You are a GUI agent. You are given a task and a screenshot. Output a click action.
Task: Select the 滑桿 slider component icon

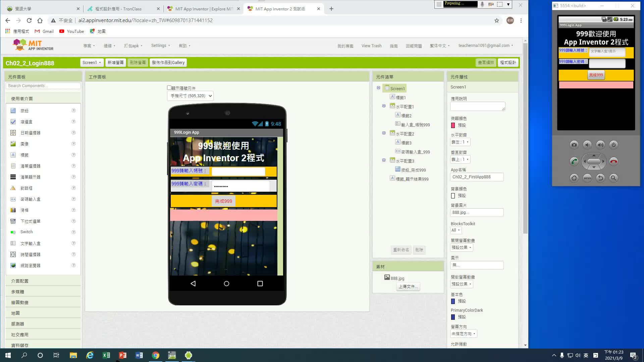(x=13, y=210)
